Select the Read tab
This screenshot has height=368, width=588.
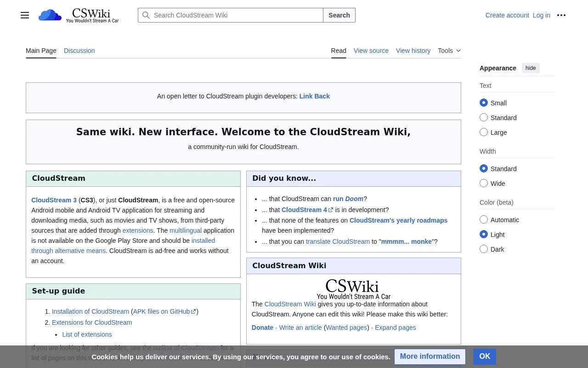(x=339, y=51)
